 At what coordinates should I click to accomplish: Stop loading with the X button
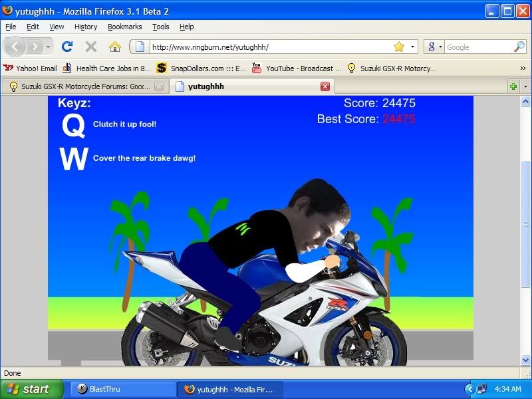pos(91,47)
